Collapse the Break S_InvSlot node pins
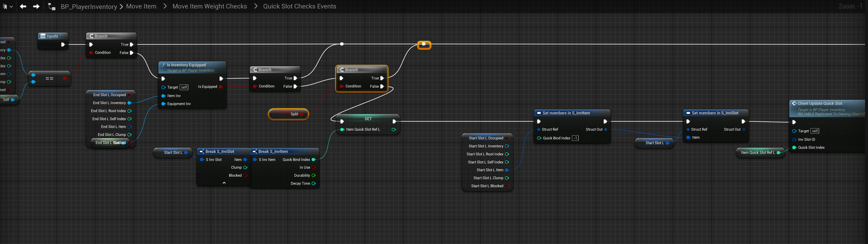Screen dimensions: 868x244 224,183
